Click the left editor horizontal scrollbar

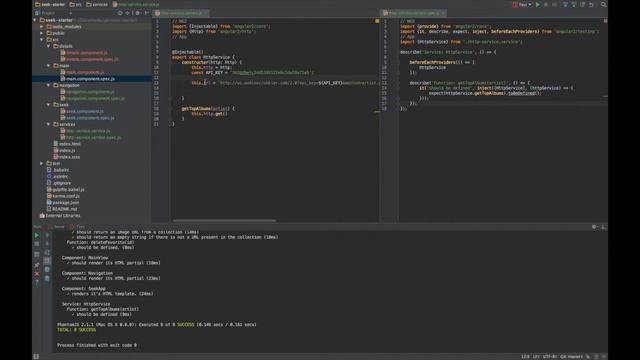coord(224,221)
